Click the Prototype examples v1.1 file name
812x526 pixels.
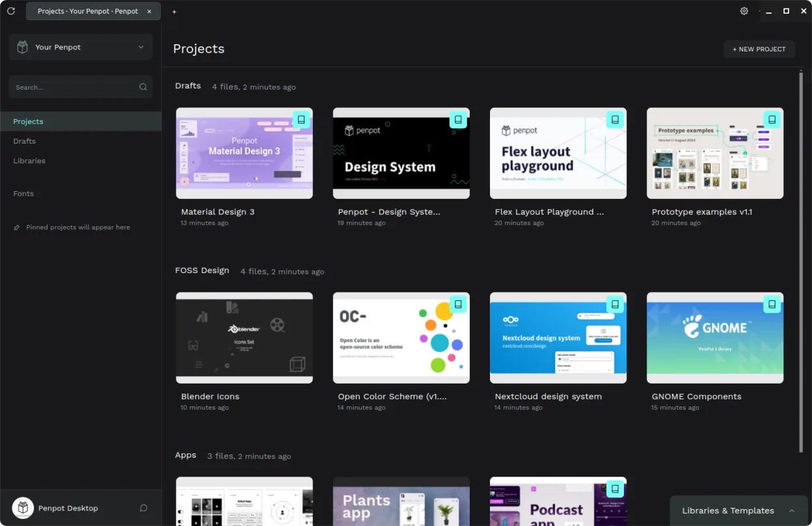pos(702,212)
